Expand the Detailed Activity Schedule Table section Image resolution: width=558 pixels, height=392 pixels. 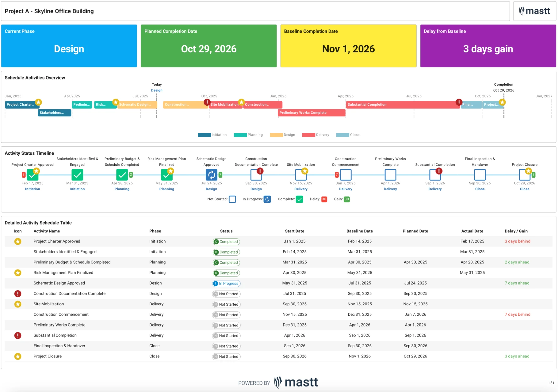[x=38, y=223]
